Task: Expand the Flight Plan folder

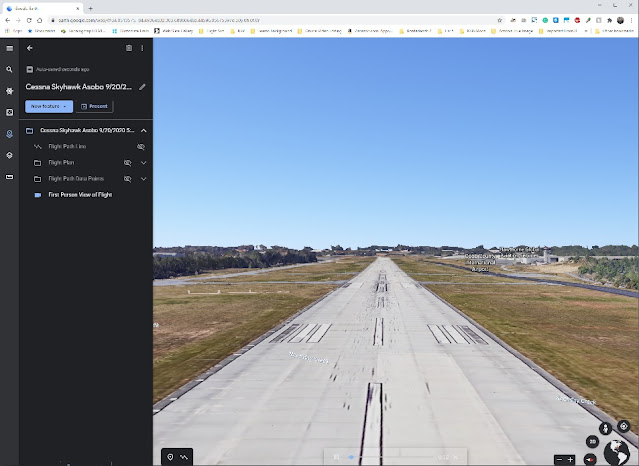Action: (x=143, y=163)
